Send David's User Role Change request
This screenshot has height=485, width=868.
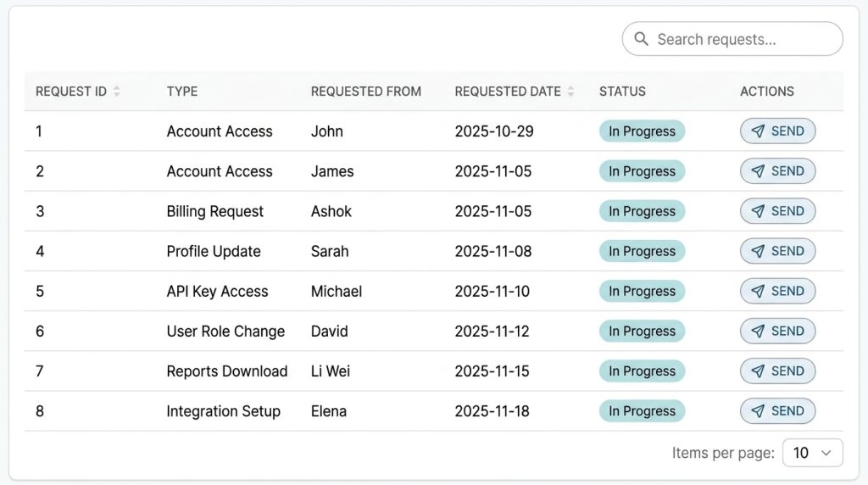[x=777, y=332]
